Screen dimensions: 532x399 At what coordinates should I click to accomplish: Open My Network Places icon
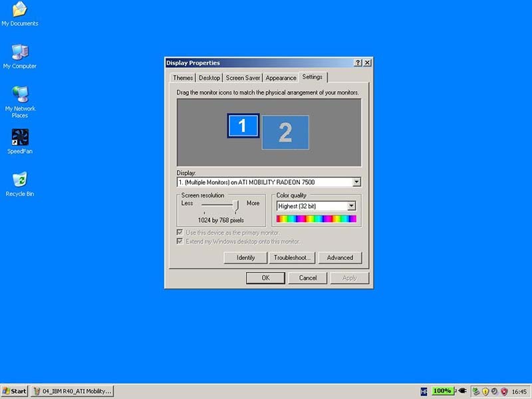point(20,94)
